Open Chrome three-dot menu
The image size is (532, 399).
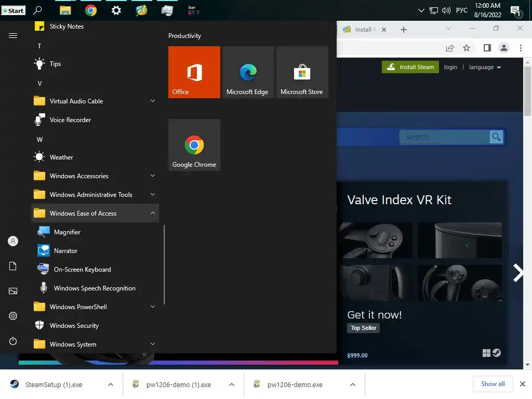[x=521, y=48]
